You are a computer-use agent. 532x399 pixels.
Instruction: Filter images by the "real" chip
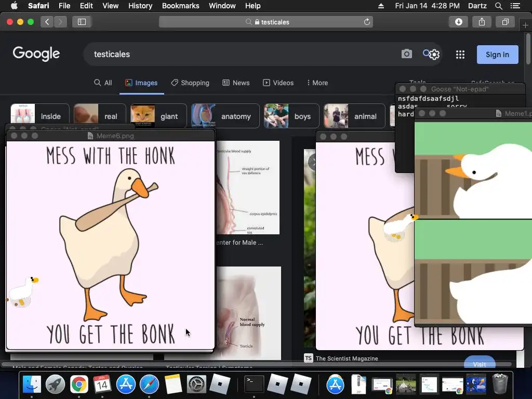point(100,116)
